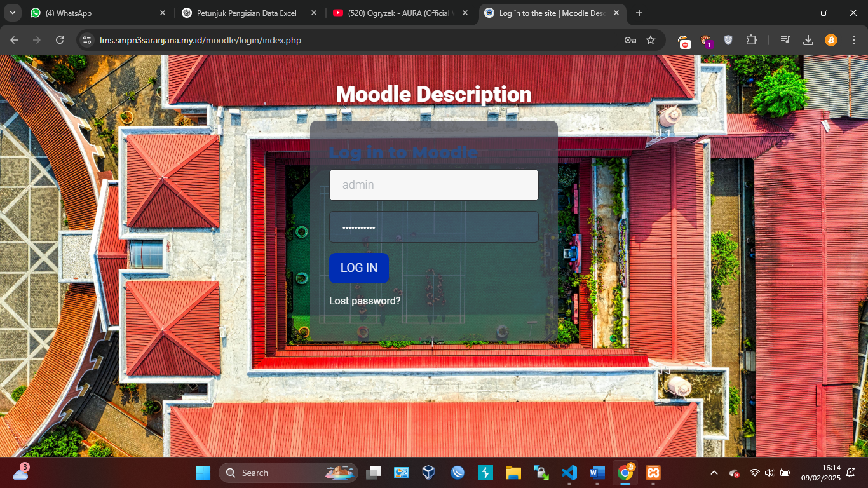Click the Chrome icon on the taskbar
868x488 pixels.
coord(625,473)
